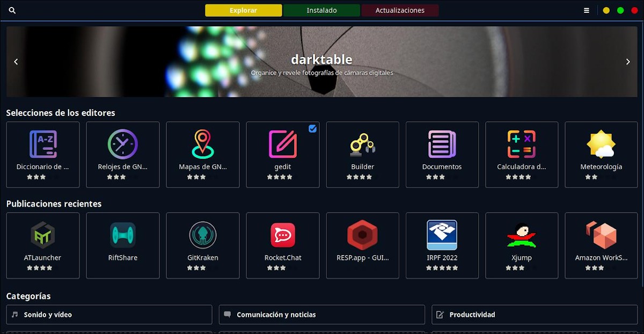Viewport: 644px width, 334px height.
Task: Open the RiftShare app icon
Action: pos(123,235)
